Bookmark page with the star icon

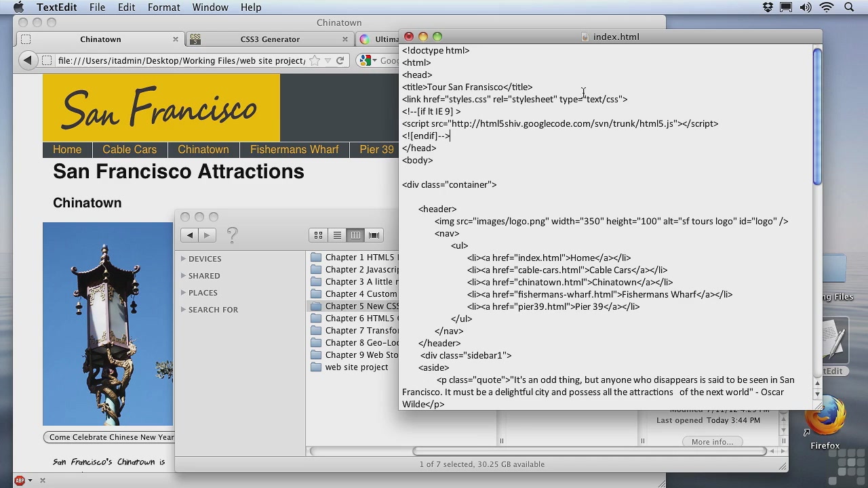pyautogui.click(x=315, y=60)
